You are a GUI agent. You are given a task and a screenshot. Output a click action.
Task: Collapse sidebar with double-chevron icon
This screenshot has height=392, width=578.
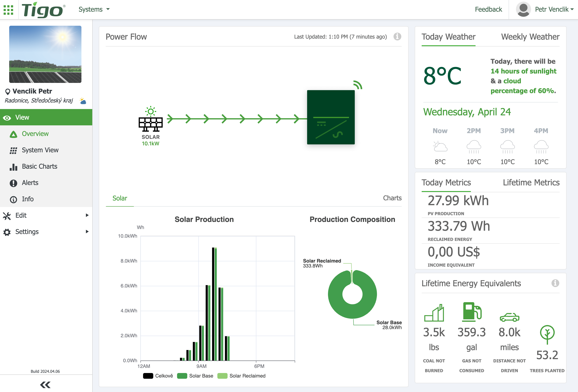[45, 384]
